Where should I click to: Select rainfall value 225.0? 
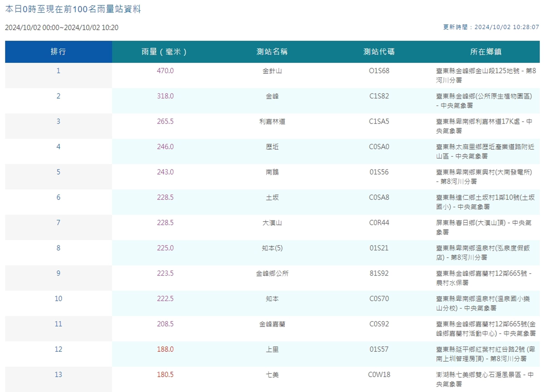coord(165,248)
